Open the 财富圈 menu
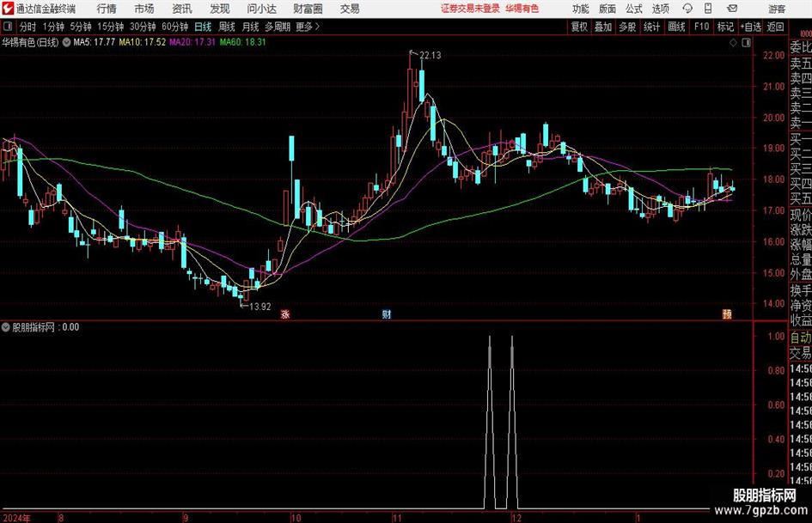The height and width of the screenshot is (523, 812). (x=308, y=9)
